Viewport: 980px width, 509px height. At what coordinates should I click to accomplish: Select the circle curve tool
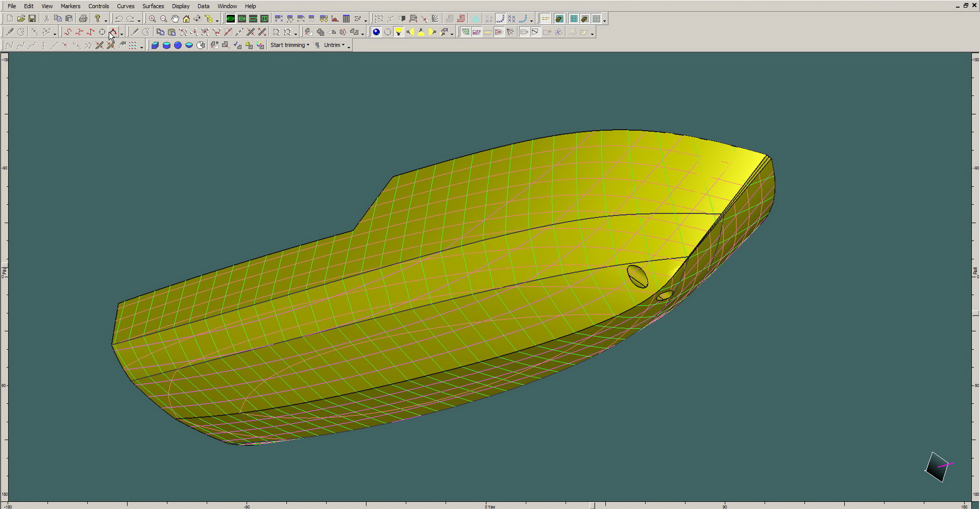click(x=102, y=32)
